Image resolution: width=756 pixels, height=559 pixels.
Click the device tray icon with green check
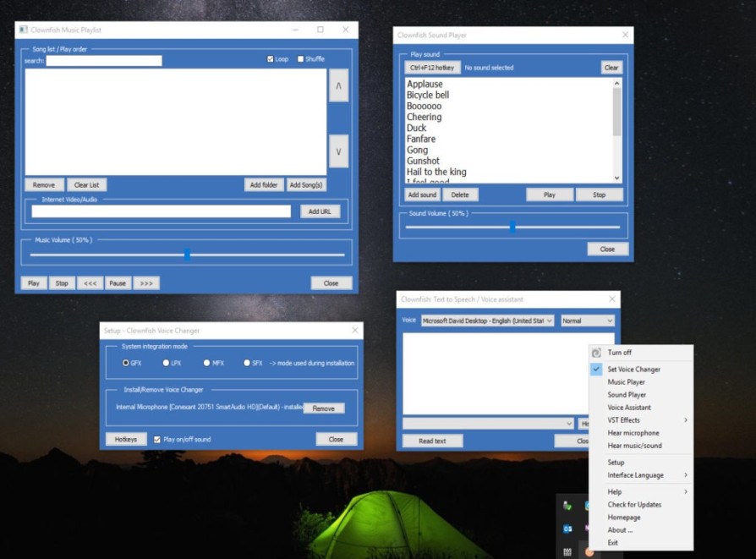[x=568, y=506]
